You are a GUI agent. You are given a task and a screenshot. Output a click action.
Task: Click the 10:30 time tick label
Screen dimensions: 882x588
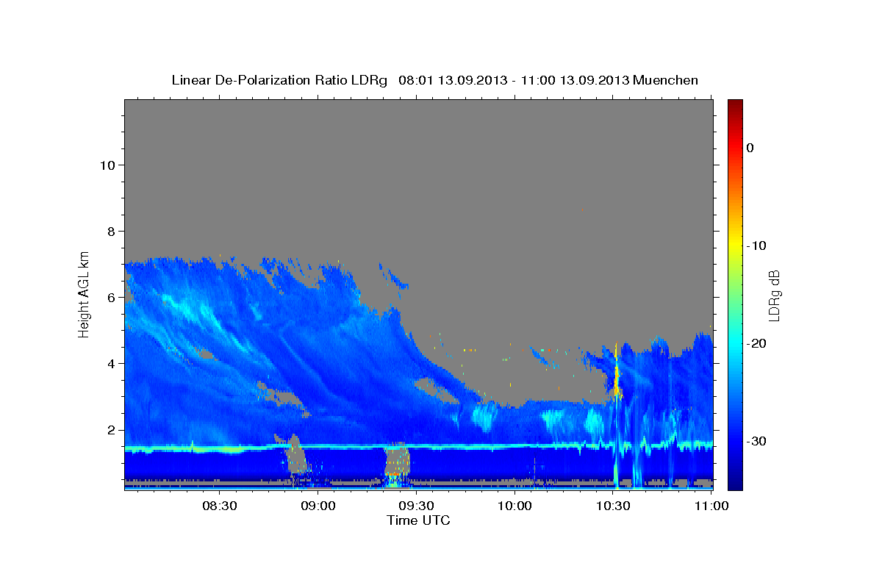pos(613,506)
